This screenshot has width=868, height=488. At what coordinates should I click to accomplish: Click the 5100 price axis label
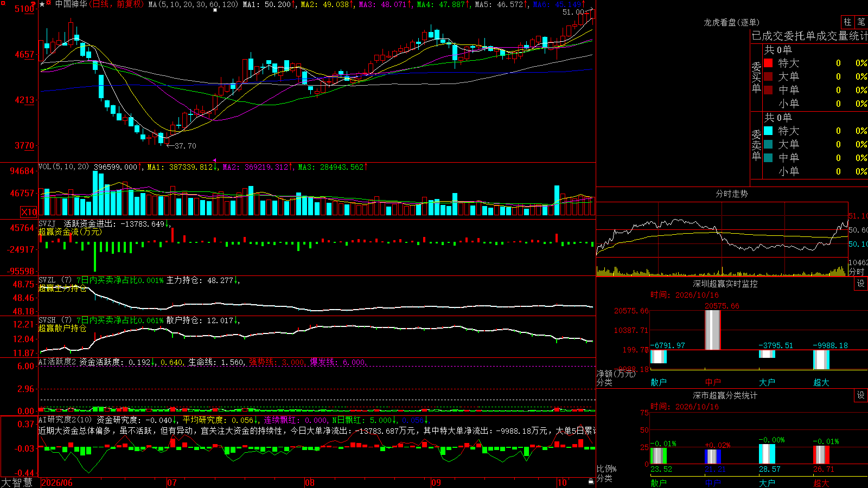coord(24,9)
